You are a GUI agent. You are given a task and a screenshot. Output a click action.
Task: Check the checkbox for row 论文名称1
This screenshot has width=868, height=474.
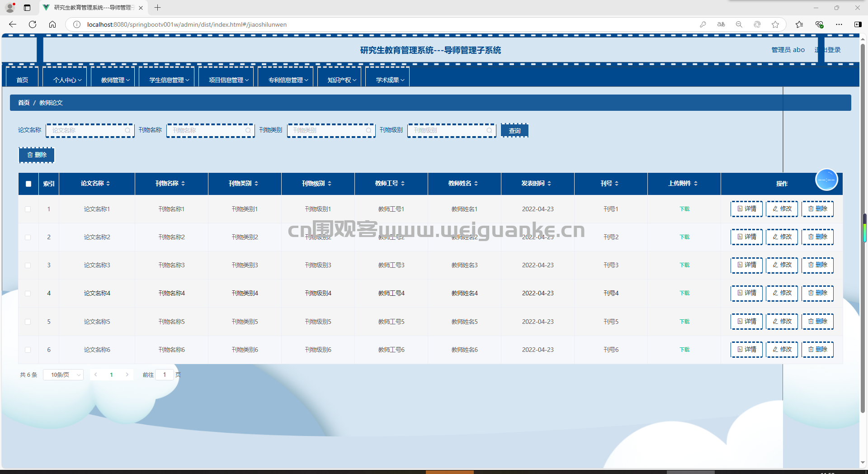(28, 209)
